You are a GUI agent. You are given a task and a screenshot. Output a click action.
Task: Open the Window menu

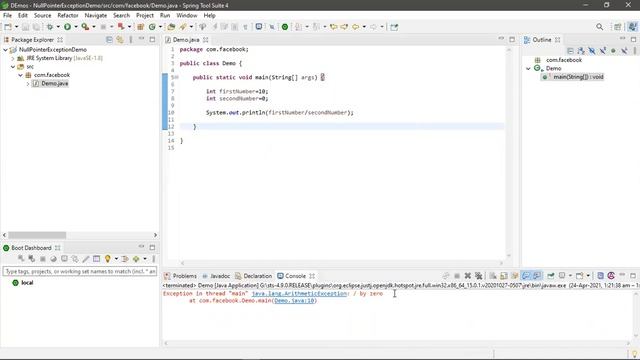click(187, 16)
